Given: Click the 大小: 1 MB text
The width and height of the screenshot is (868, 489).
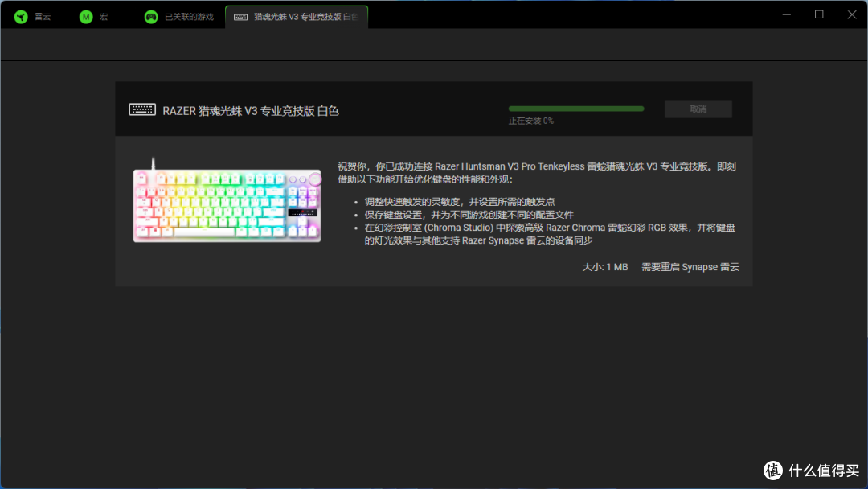Looking at the screenshot, I should click(604, 267).
